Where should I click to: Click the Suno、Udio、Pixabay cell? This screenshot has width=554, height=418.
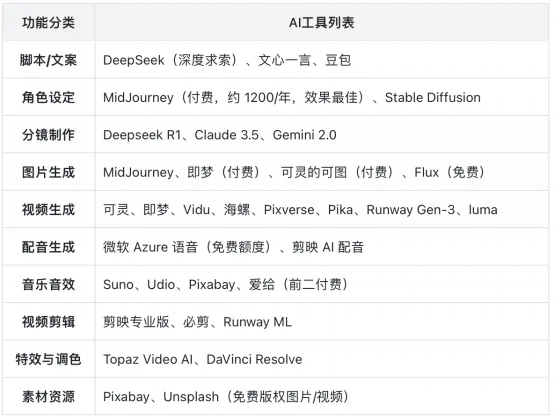coord(322,284)
